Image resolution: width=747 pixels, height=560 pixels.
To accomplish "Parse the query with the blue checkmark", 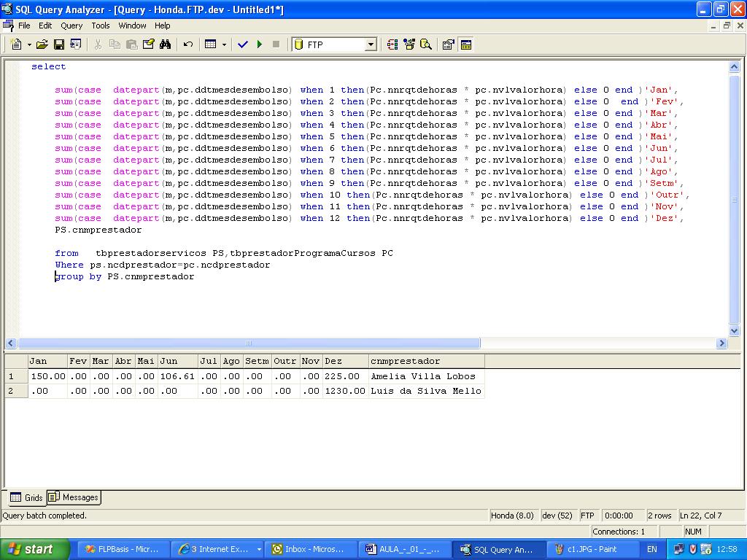I will pos(243,44).
